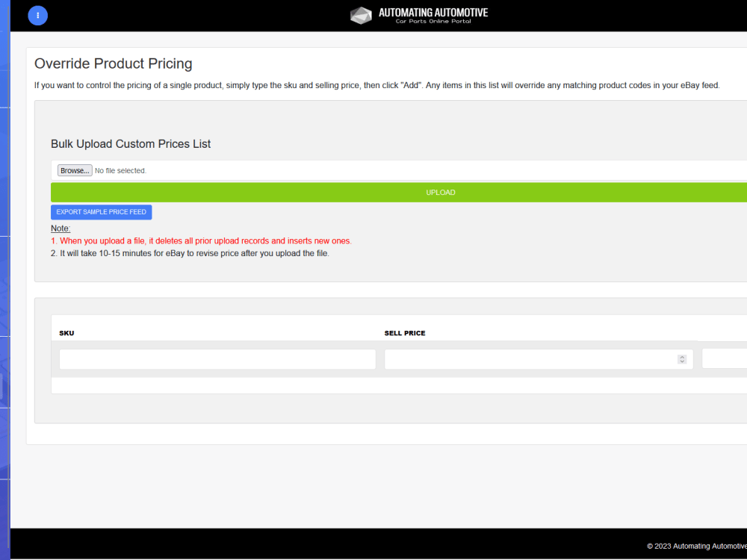Click the note about 10-15 minutes for eBay
Image resolution: width=747 pixels, height=560 pixels.
point(190,253)
